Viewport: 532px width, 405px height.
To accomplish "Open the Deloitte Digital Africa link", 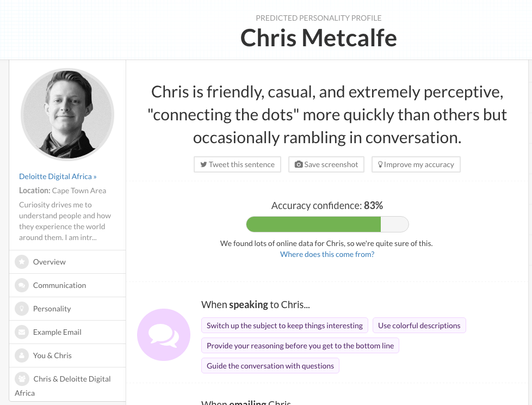I will (58, 176).
